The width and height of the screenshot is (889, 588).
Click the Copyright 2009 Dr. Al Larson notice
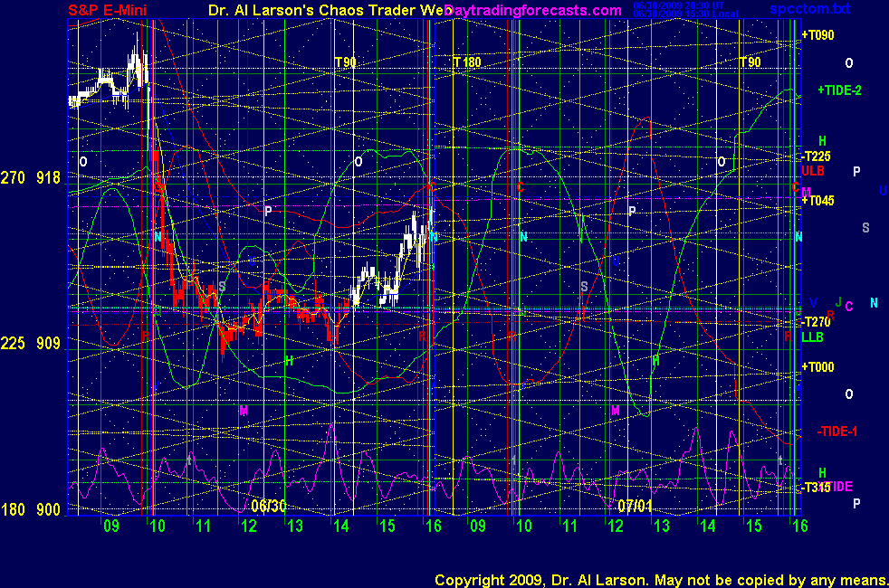(661, 580)
